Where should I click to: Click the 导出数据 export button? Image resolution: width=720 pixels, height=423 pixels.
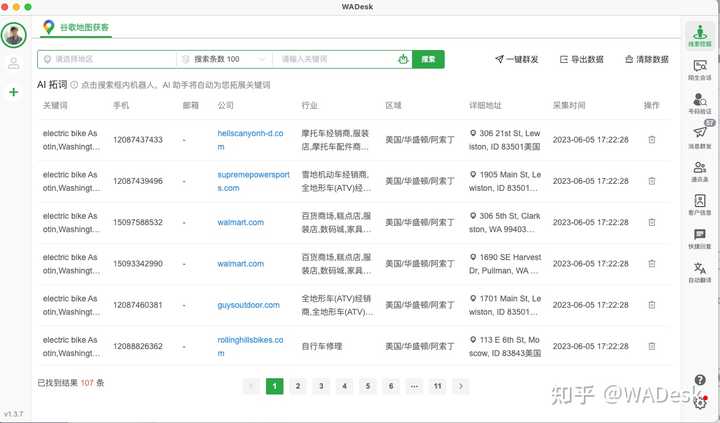pyautogui.click(x=581, y=59)
